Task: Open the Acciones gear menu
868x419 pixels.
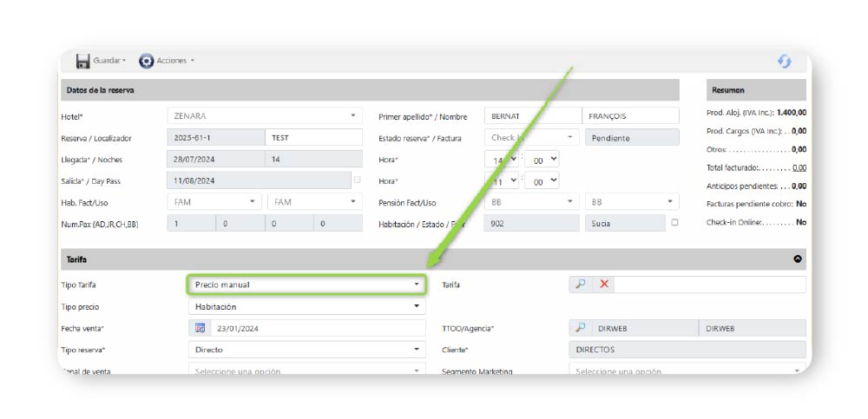Action: [147, 61]
